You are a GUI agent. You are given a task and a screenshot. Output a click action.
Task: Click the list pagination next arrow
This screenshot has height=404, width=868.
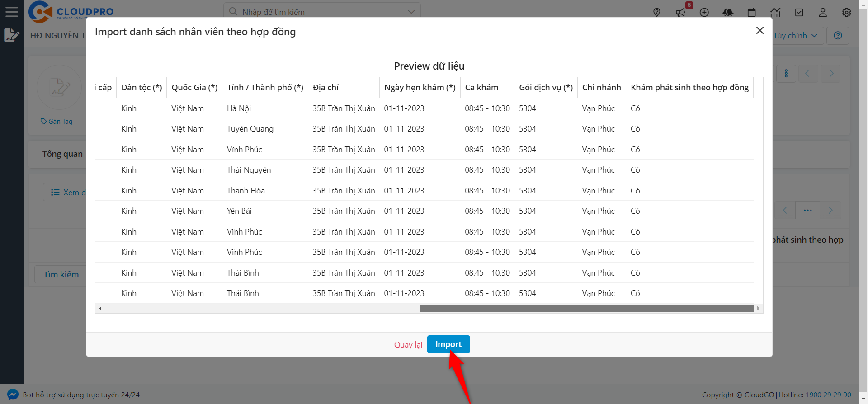pos(830,210)
